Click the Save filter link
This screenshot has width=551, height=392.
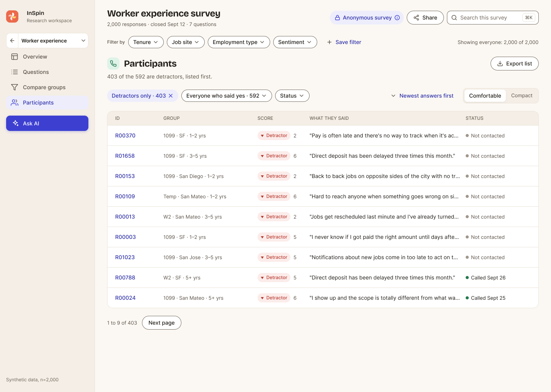point(348,42)
